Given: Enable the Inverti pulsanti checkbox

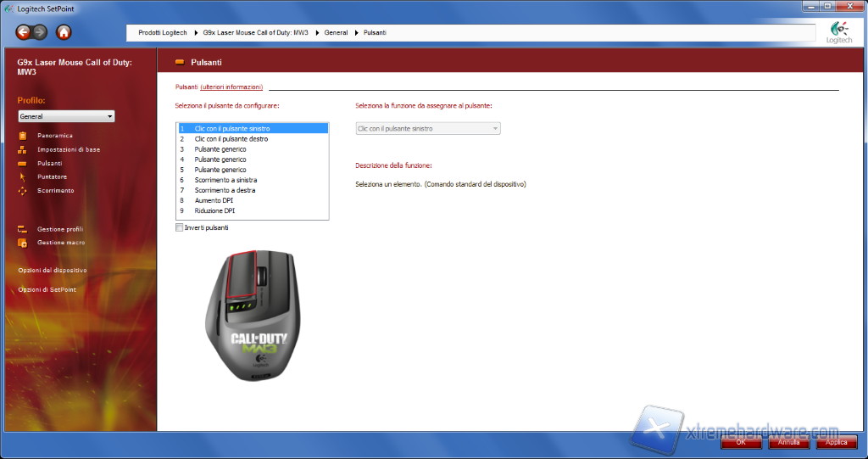Looking at the screenshot, I should 179,227.
